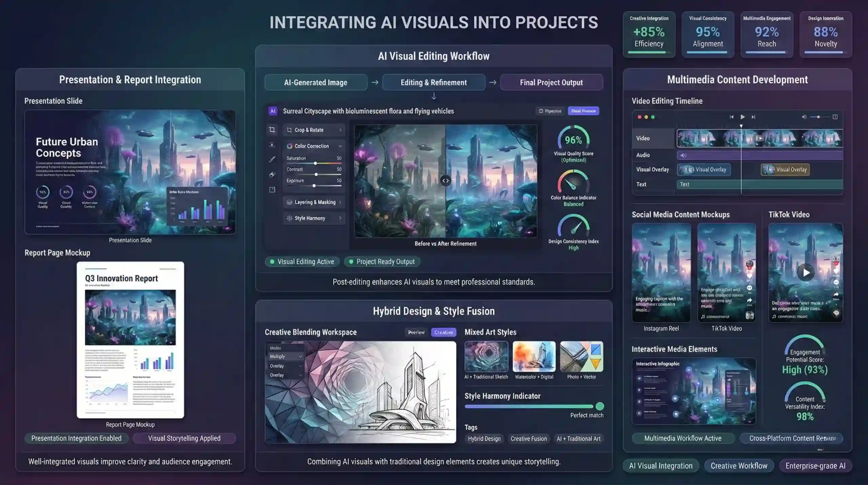
Task: Toggle the Pipeline view button
Action: [550, 111]
